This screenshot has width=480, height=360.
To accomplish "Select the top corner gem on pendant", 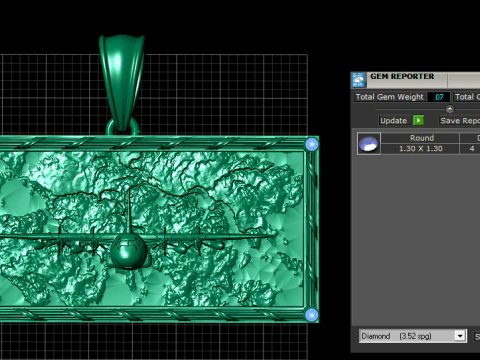I will tap(312, 145).
